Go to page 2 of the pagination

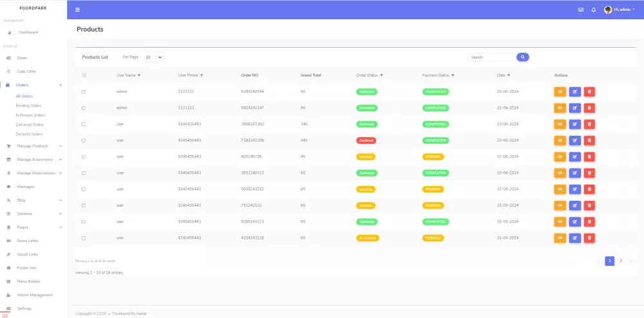pos(621,261)
